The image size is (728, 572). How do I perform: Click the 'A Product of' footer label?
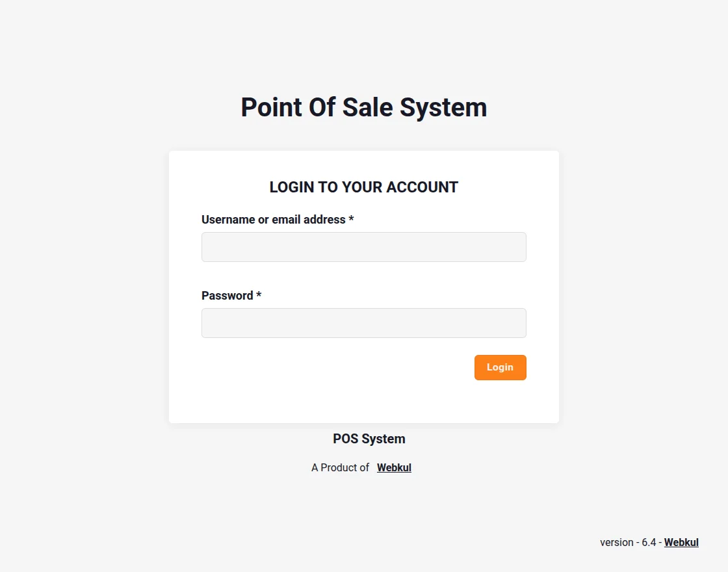click(x=340, y=467)
